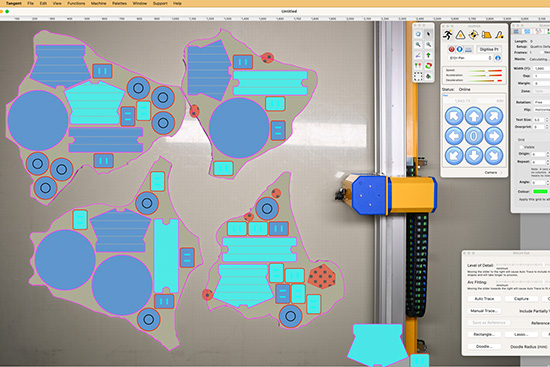Open the pen selection dropdown
550x367 pixels.
click(x=470, y=58)
